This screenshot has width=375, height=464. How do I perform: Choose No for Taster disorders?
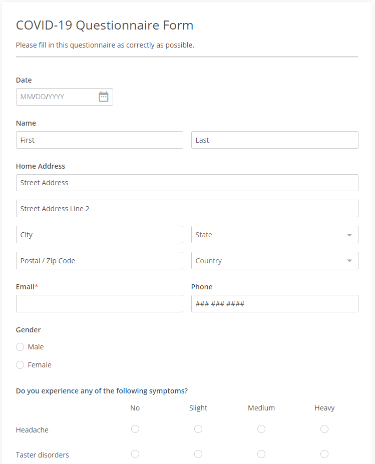point(135,454)
